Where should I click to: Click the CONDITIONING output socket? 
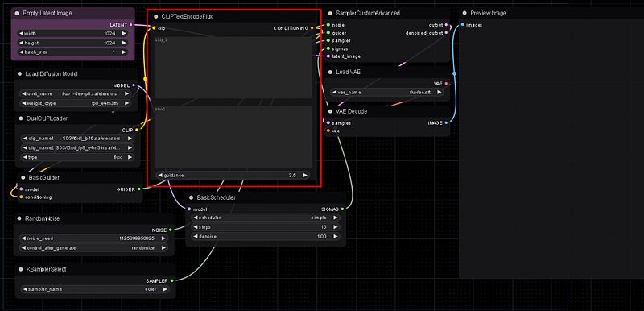[x=312, y=28]
